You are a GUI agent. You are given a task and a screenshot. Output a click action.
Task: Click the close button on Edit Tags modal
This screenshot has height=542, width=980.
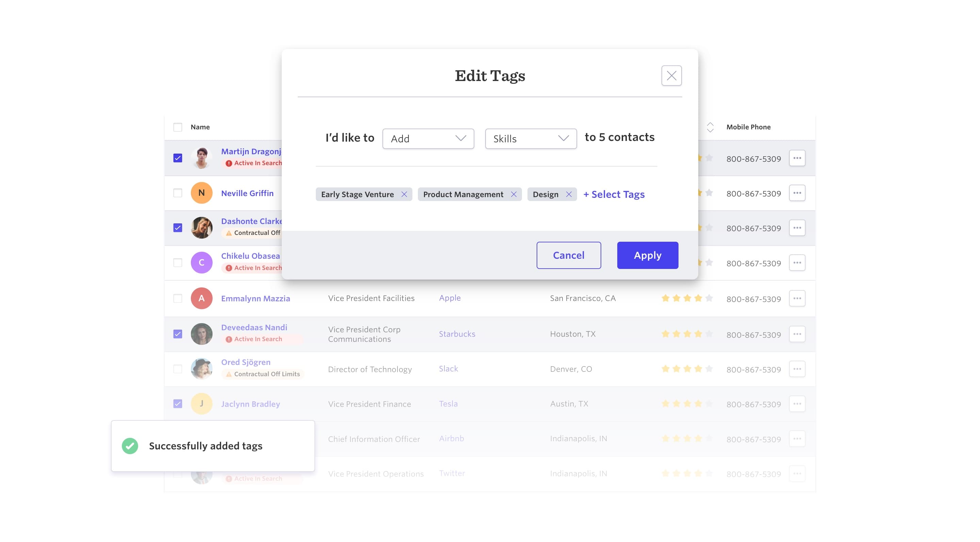[671, 76]
